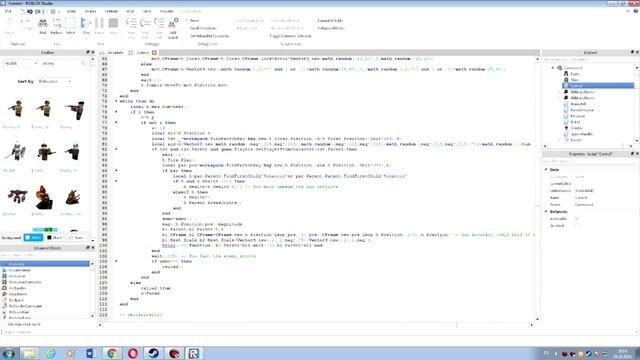Select the first soldier model thumbnail in Toolbox
Screen dimensions: 640x360
click(17, 109)
